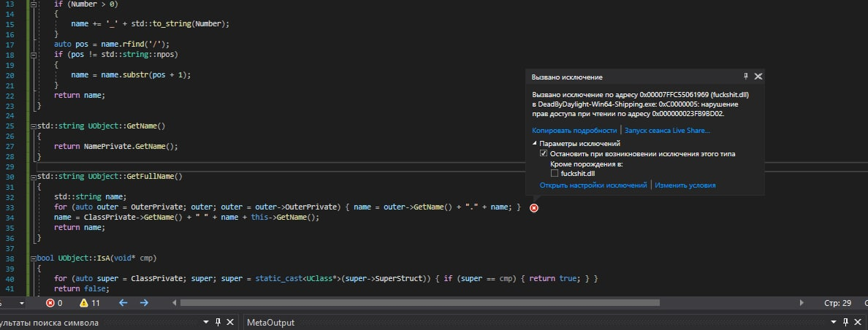Collapse the UObject::GetName function block
The image size is (868, 330).
point(34,126)
